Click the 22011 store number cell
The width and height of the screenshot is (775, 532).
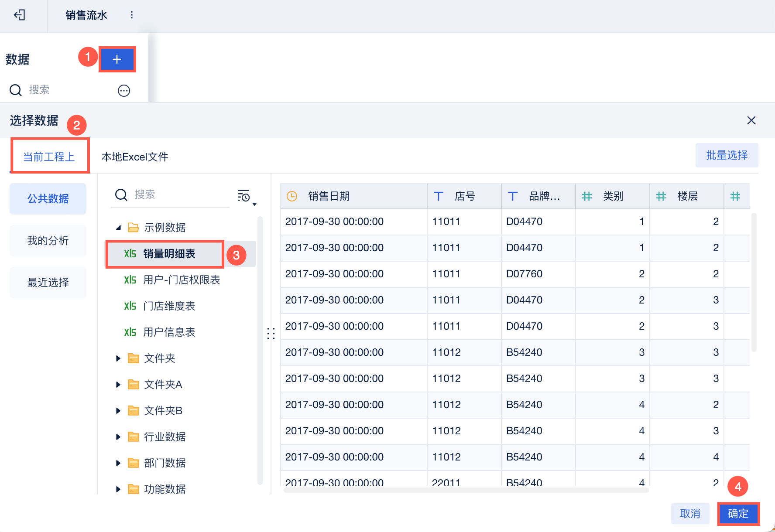[464, 480]
